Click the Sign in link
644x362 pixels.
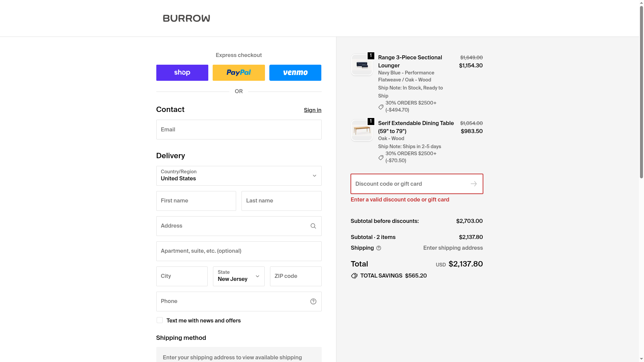click(x=312, y=110)
